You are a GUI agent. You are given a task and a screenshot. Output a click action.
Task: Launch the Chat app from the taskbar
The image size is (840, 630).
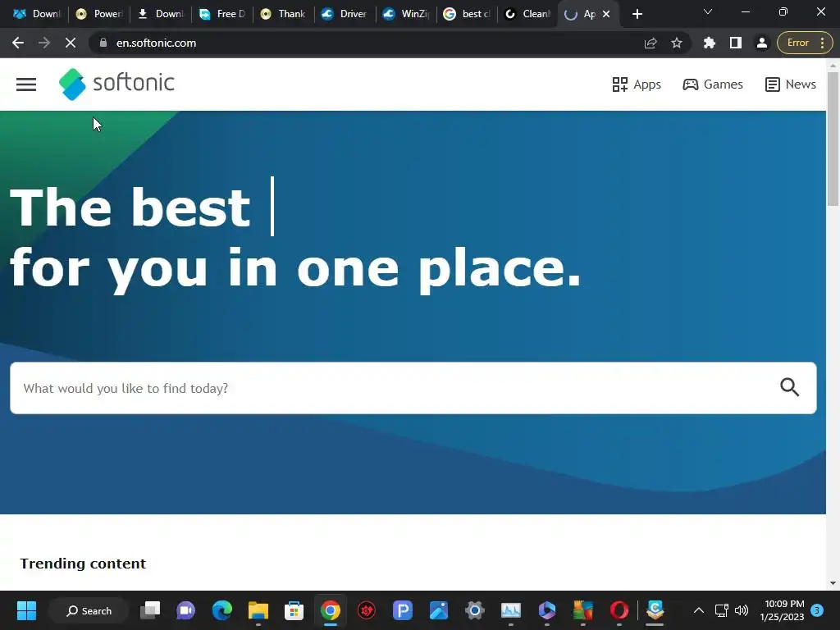(186, 610)
